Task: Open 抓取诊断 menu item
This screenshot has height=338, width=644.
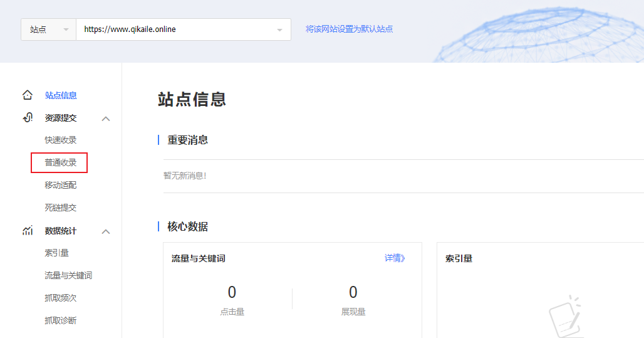Action: tap(61, 320)
